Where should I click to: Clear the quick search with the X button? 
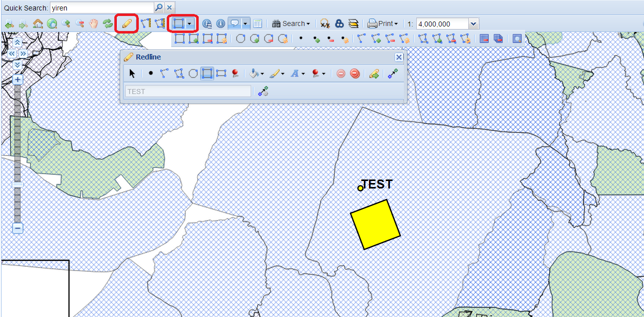click(169, 7)
